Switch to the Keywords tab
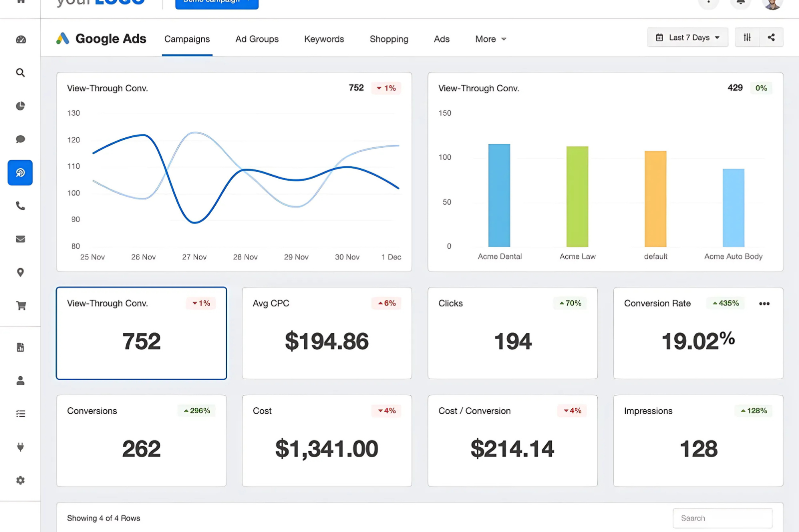 coord(324,39)
